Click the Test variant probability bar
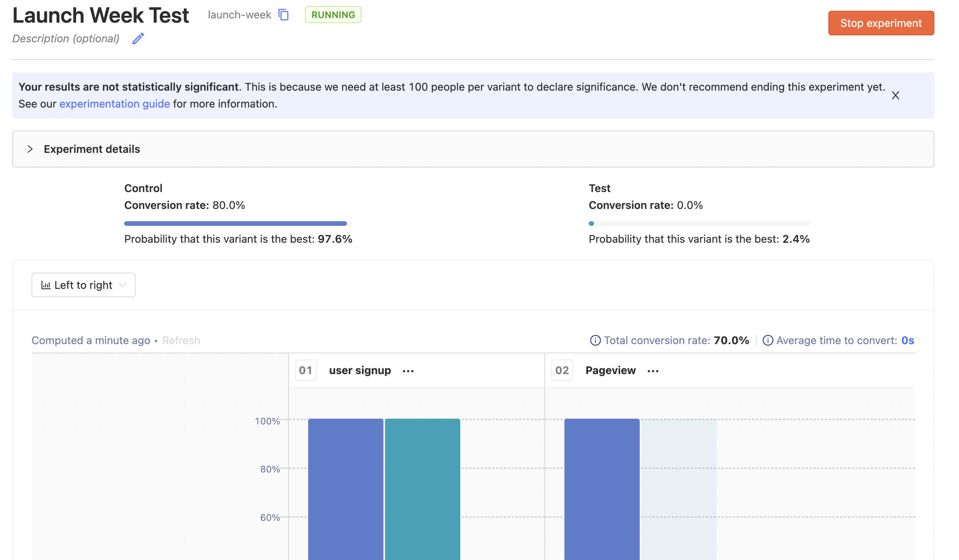This screenshot has height=560, width=959. pyautogui.click(x=699, y=224)
